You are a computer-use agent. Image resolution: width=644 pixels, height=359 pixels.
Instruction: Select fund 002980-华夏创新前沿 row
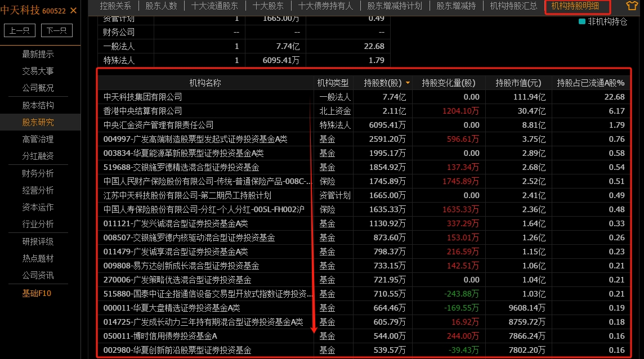pyautogui.click(x=364, y=350)
